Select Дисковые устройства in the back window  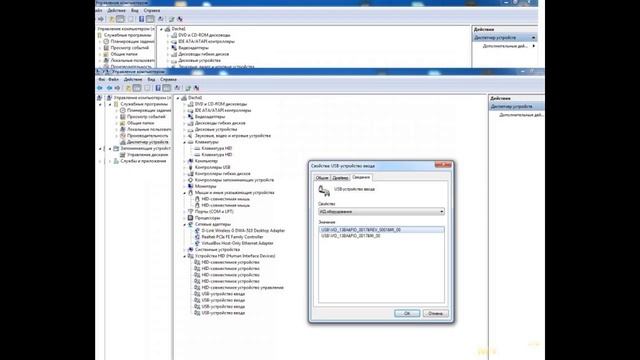coord(200,60)
